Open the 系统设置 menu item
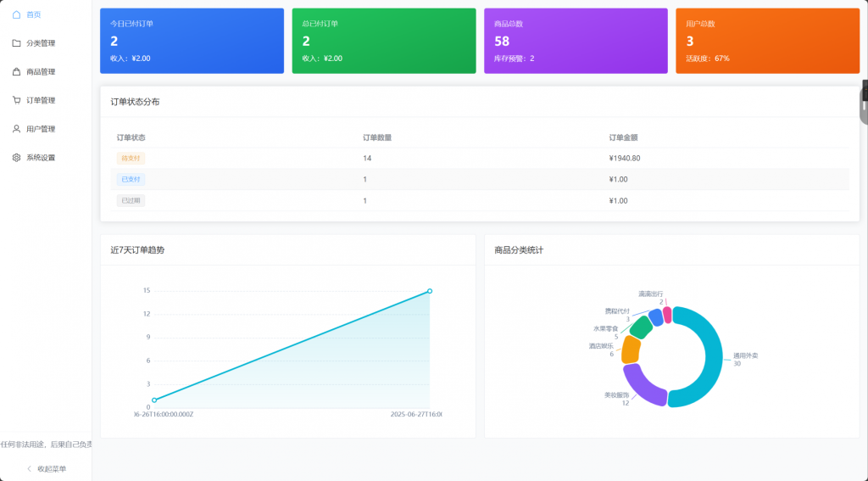Screen dimensions: 868x481 pos(41,158)
